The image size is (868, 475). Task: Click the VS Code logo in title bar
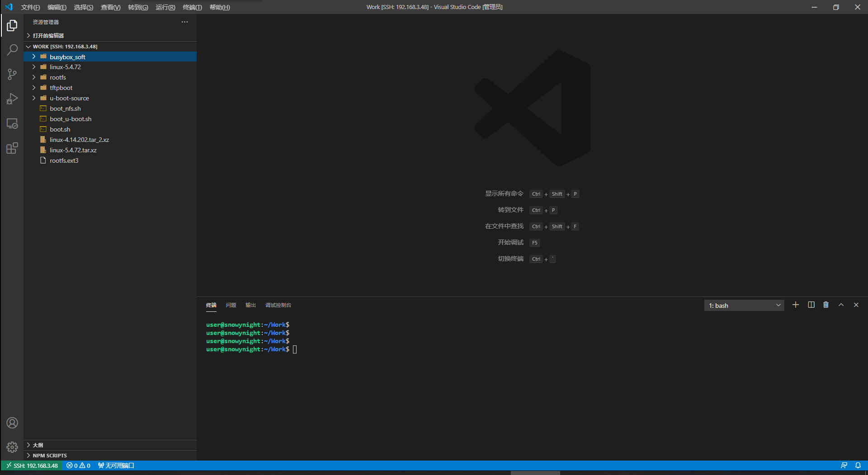[x=9, y=7]
